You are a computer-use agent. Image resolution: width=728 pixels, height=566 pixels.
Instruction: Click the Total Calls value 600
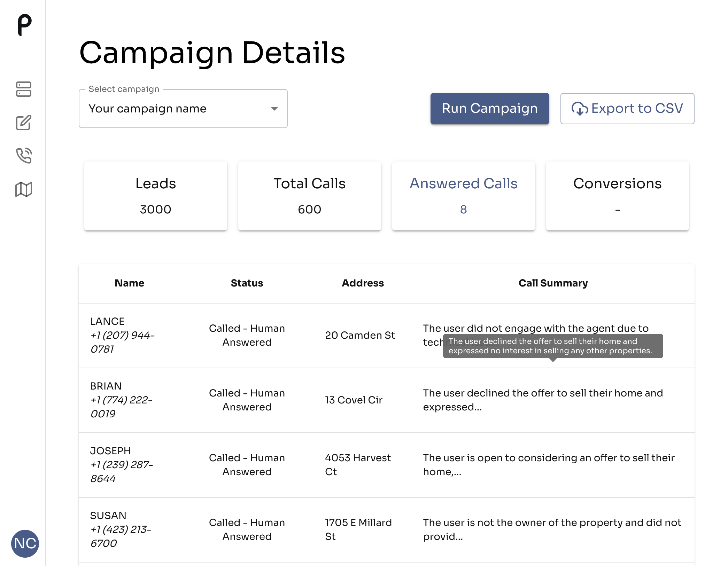pyautogui.click(x=310, y=210)
